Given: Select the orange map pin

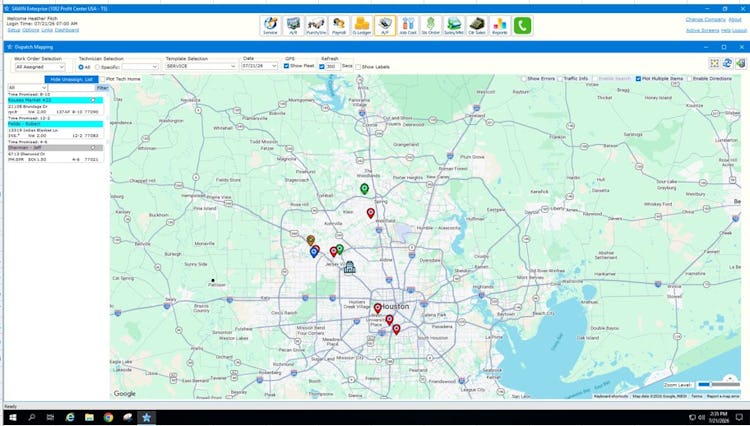Looking at the screenshot, I should point(310,240).
